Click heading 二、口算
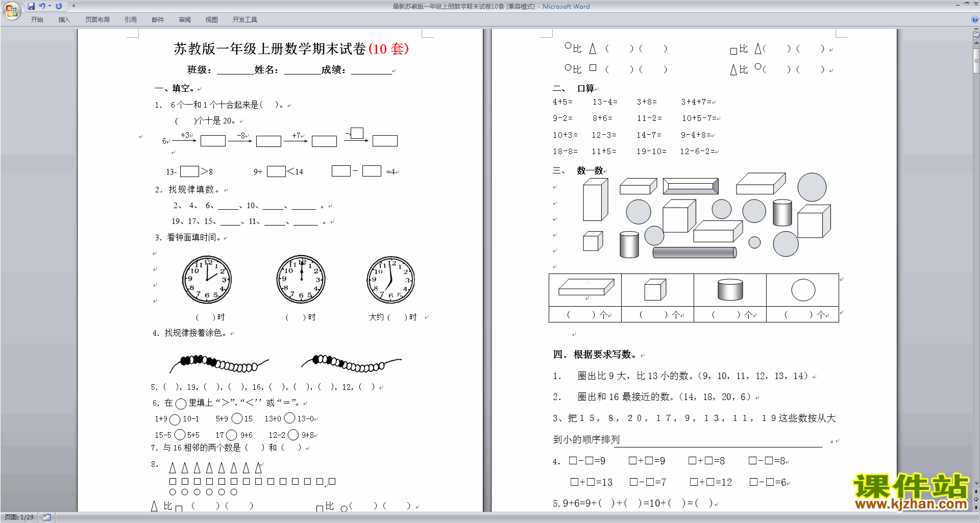 (x=574, y=88)
